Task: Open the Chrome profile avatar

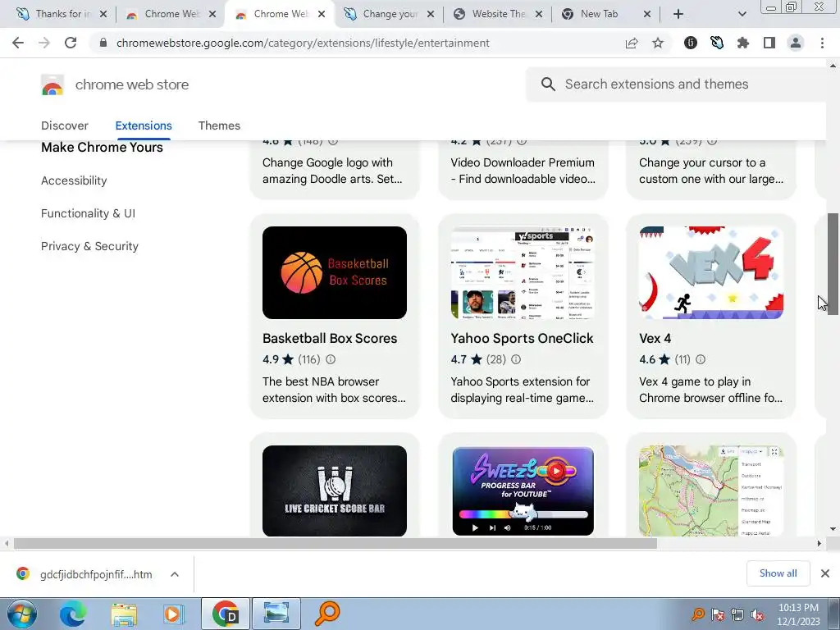Action: 796,43
